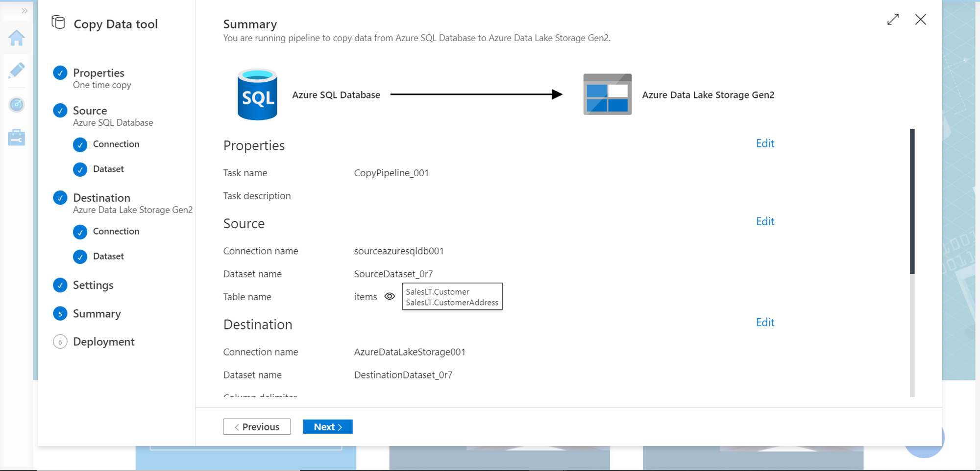The image size is (980, 471).
Task: Click the SourceDataset_0r7 dataset name
Action: click(x=393, y=274)
